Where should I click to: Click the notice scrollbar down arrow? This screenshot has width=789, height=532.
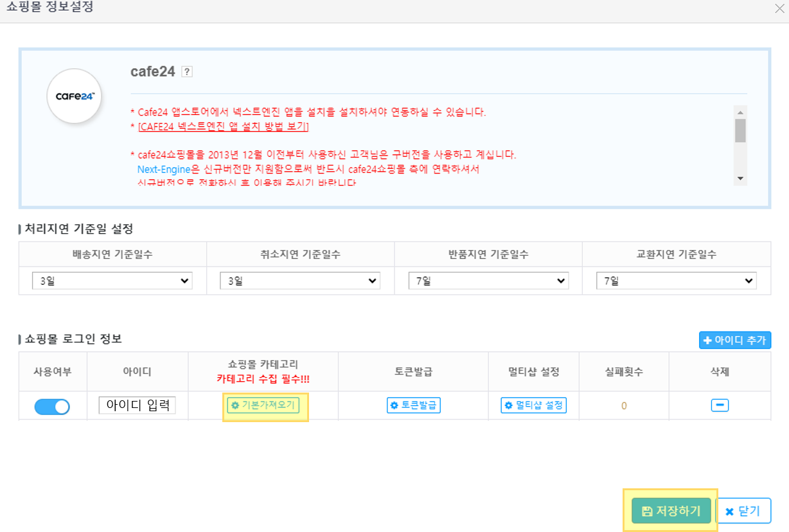click(x=740, y=179)
